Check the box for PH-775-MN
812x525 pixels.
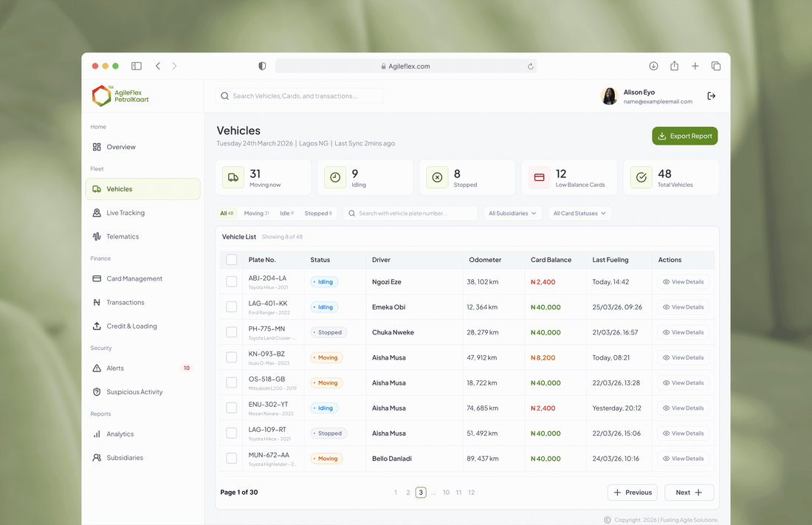232,332
